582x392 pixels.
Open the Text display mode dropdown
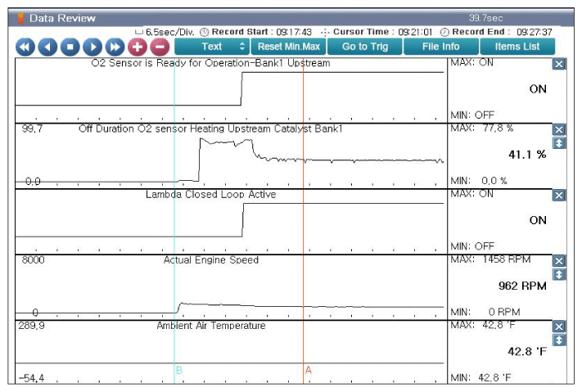212,47
